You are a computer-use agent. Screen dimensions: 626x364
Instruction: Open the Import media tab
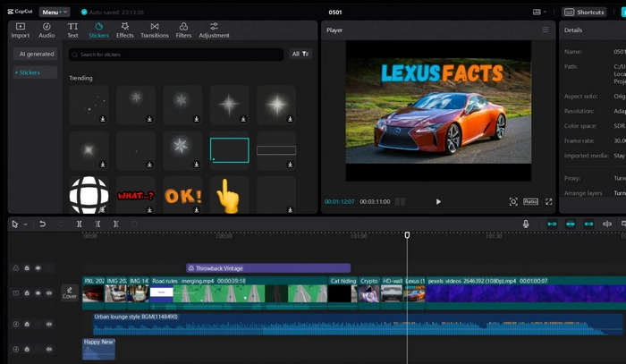(x=20, y=30)
